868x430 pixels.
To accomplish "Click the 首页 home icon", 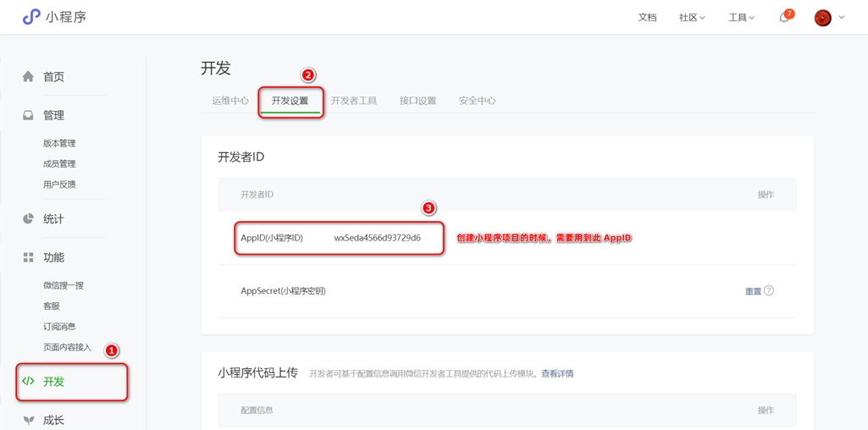I will (28, 77).
